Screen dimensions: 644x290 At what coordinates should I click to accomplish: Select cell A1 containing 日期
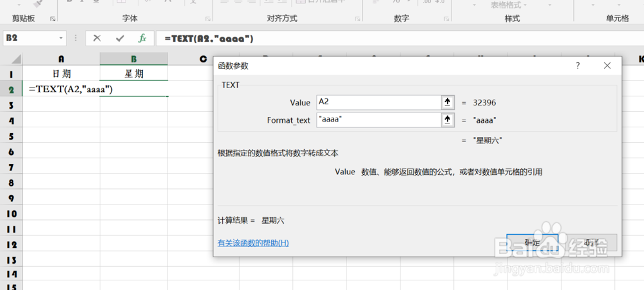click(61, 74)
